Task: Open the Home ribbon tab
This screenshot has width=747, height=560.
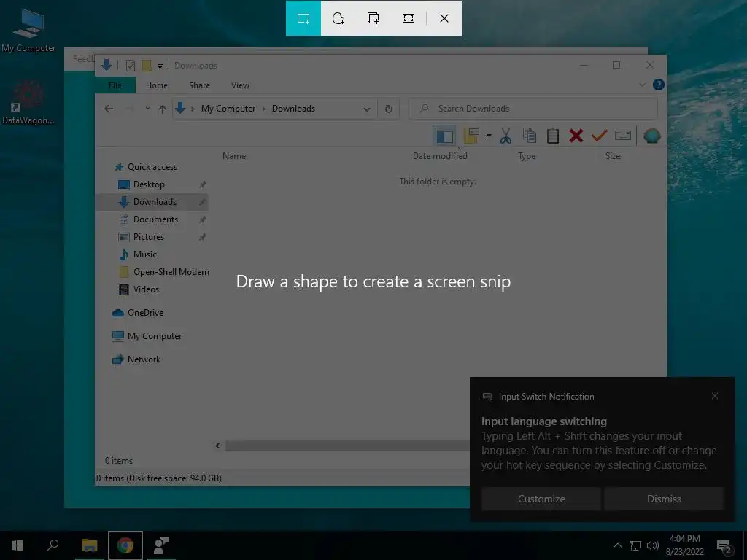Action: coord(157,85)
